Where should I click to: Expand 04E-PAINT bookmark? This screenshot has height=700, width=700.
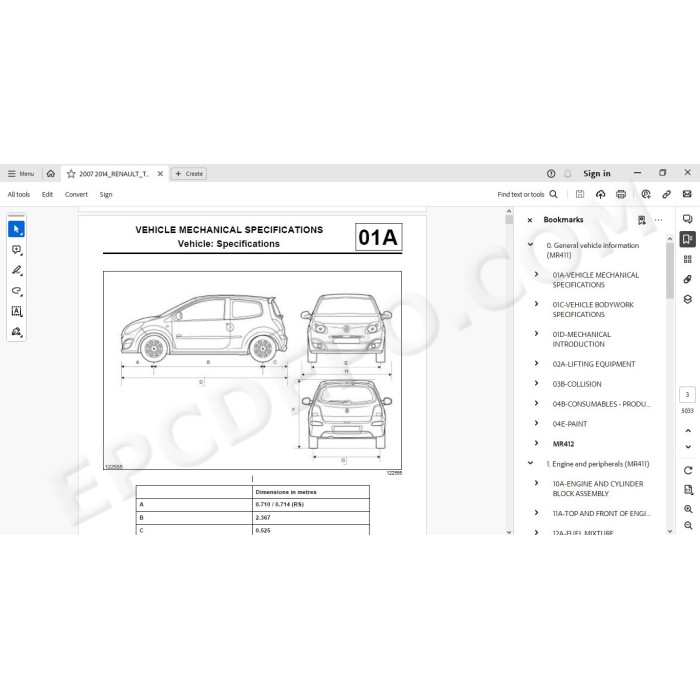(537, 423)
